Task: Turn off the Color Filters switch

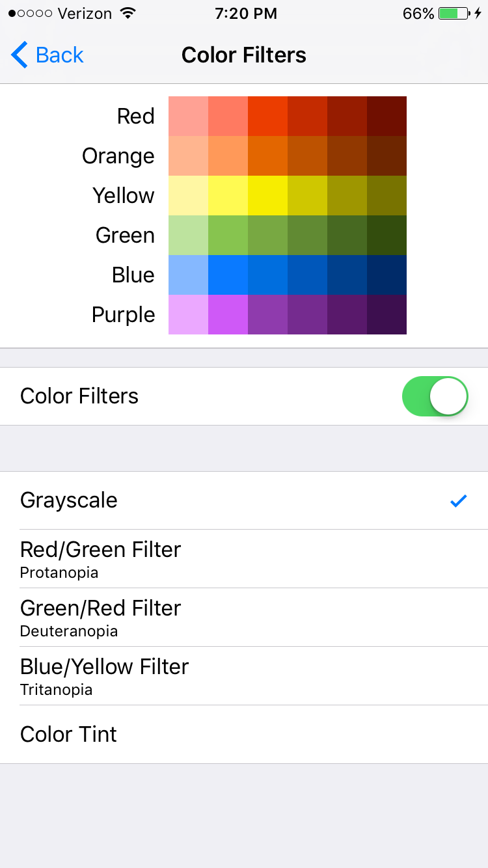Action: pyautogui.click(x=435, y=396)
